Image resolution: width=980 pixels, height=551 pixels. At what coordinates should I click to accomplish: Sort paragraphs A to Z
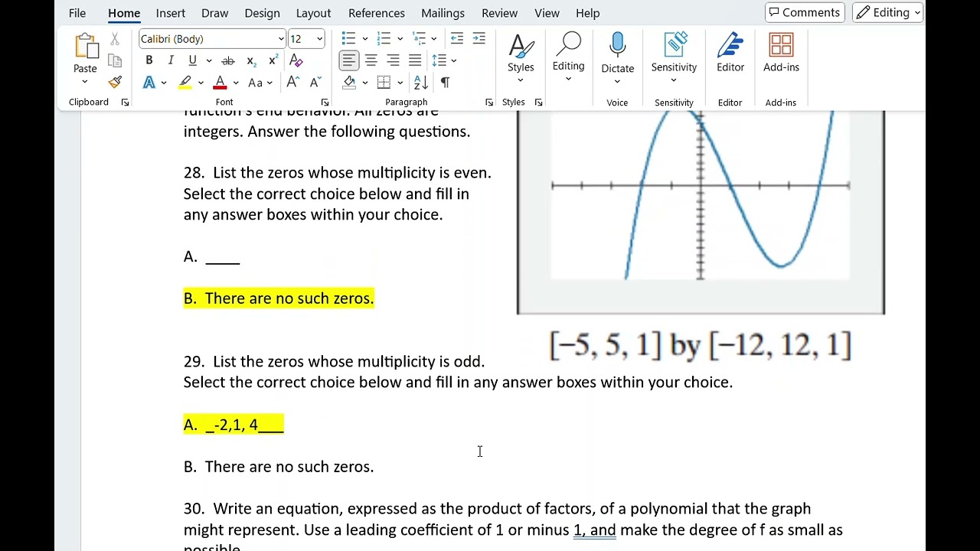click(420, 82)
